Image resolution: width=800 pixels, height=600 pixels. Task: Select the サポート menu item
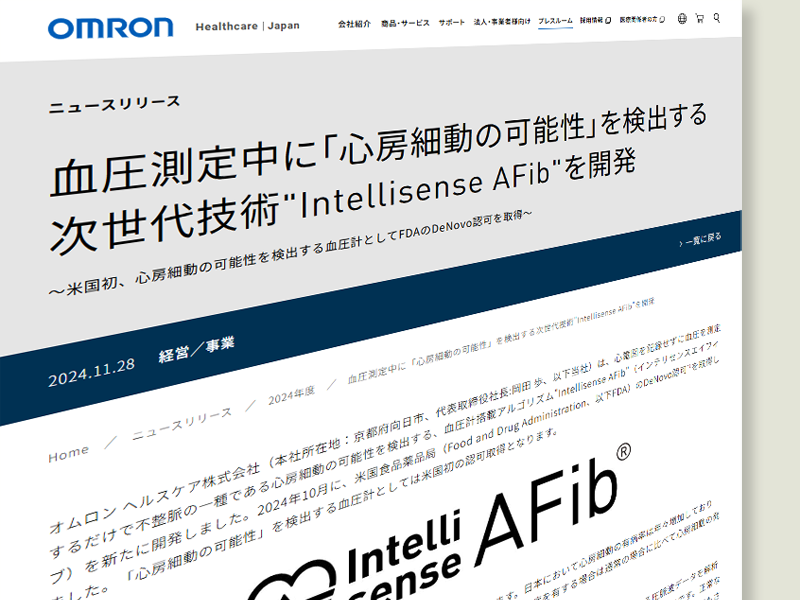click(x=450, y=20)
